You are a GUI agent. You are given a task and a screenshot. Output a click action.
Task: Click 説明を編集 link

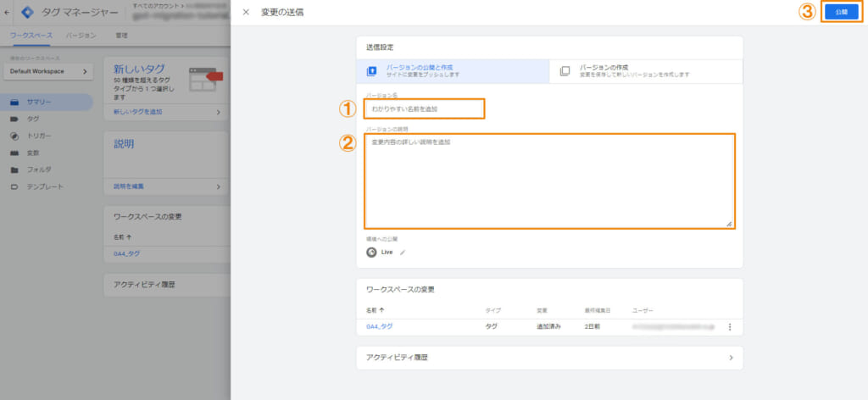pyautogui.click(x=129, y=186)
